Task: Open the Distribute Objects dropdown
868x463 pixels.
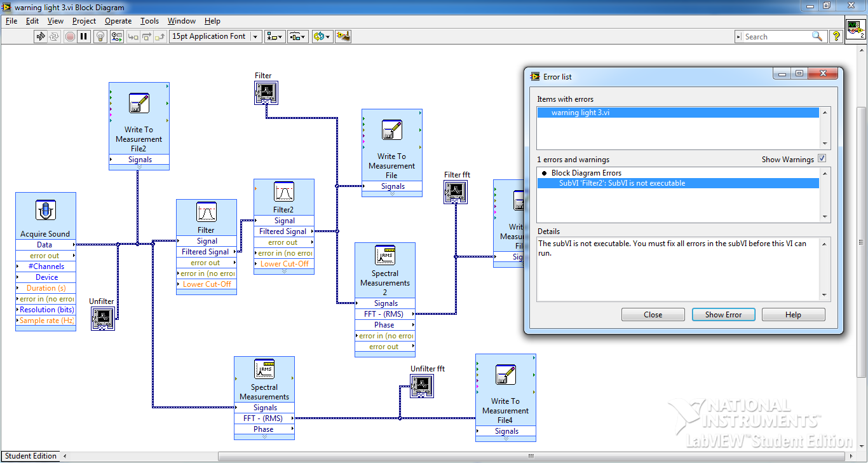Action: pyautogui.click(x=298, y=36)
